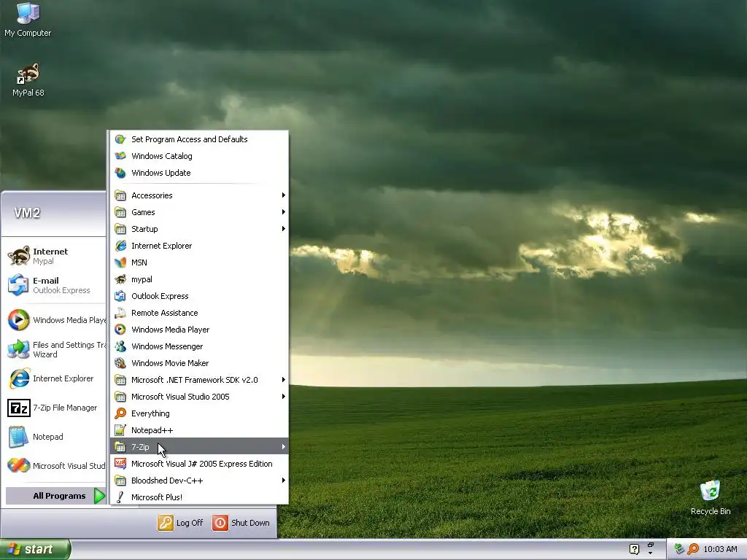Open the Recycle Bin icon
The image size is (747, 560).
711,497
